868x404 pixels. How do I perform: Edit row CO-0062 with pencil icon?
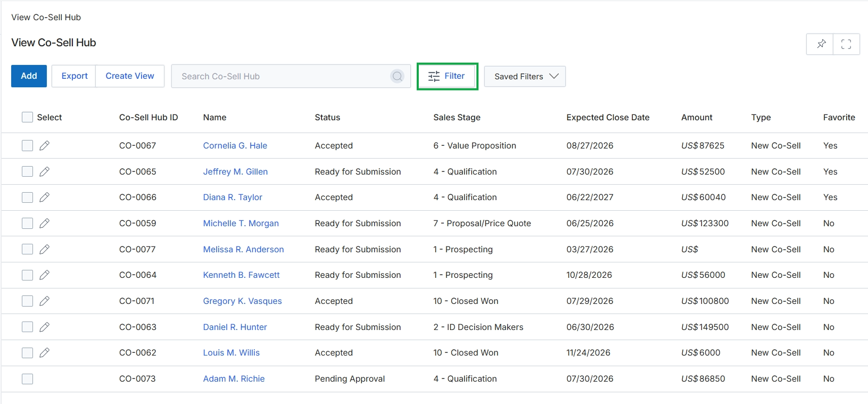coord(45,352)
